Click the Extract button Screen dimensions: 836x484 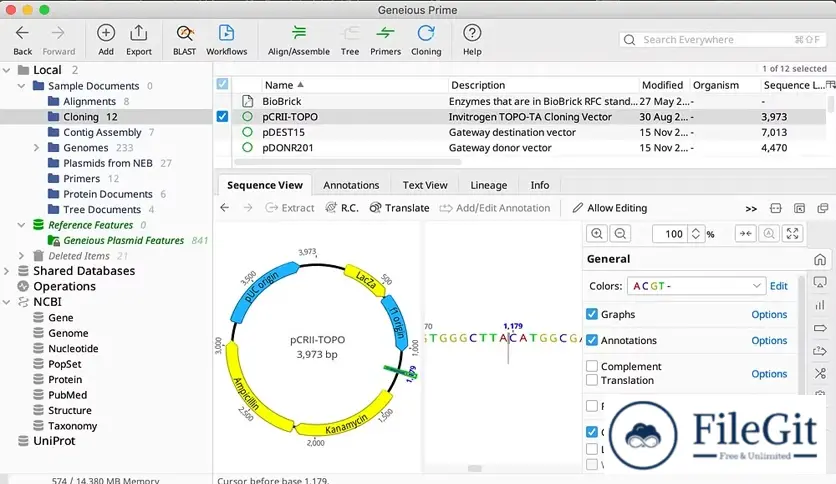[290, 208]
